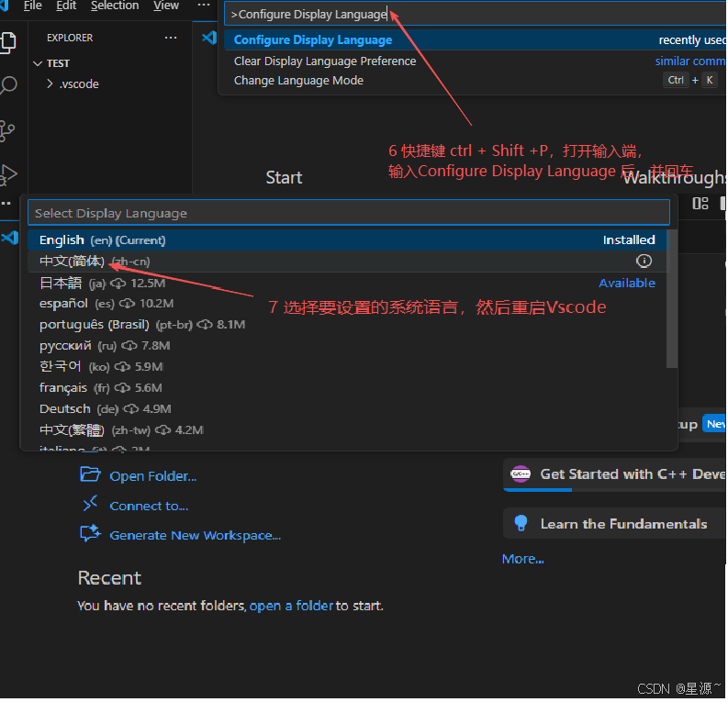Click 'open a folder' link under Recent
This screenshot has width=728, height=702.
291,606
